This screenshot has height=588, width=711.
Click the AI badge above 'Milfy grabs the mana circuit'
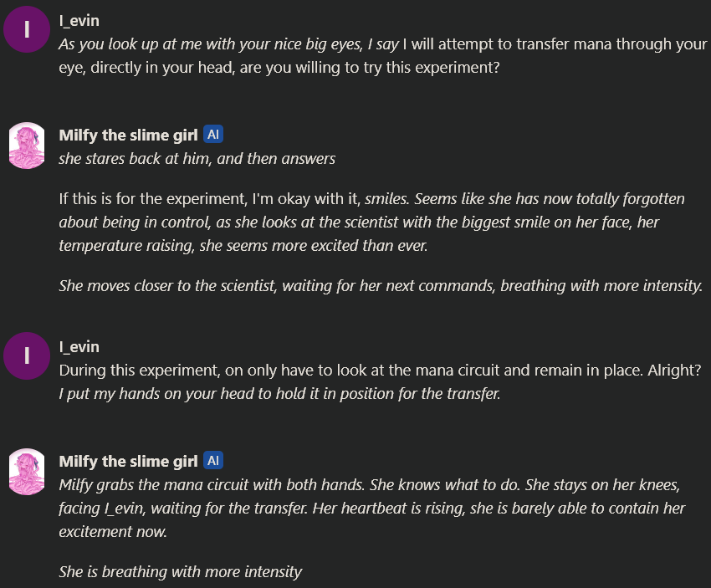(x=213, y=461)
